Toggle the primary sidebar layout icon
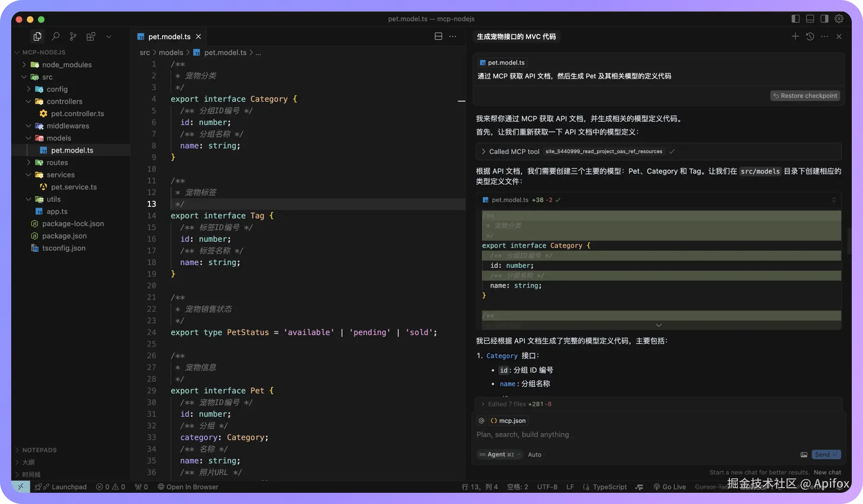 796,19
